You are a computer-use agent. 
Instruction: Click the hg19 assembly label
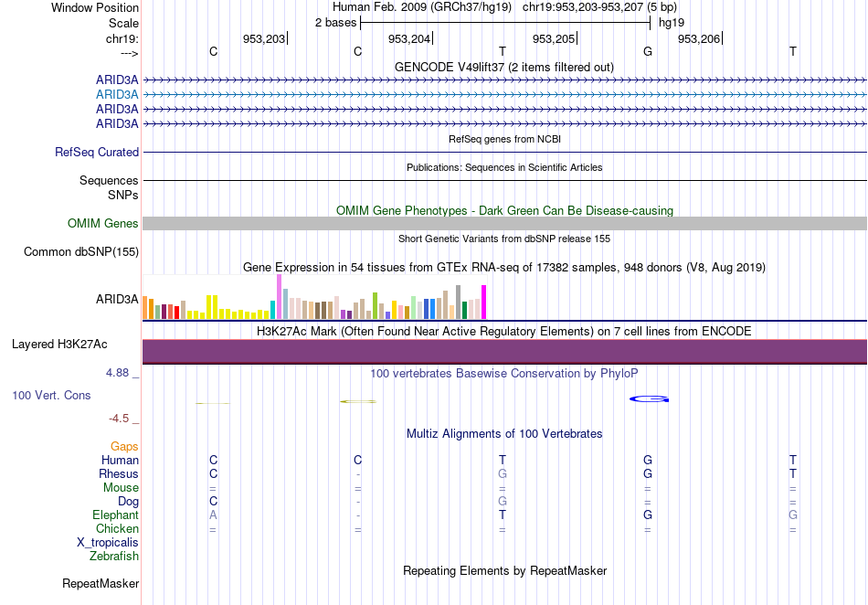tap(671, 23)
